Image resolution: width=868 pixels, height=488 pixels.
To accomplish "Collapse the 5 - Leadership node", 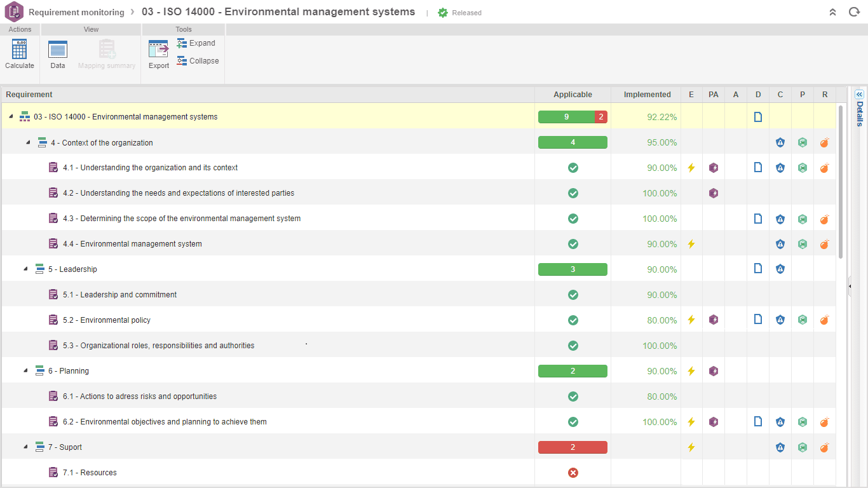I will coord(25,269).
